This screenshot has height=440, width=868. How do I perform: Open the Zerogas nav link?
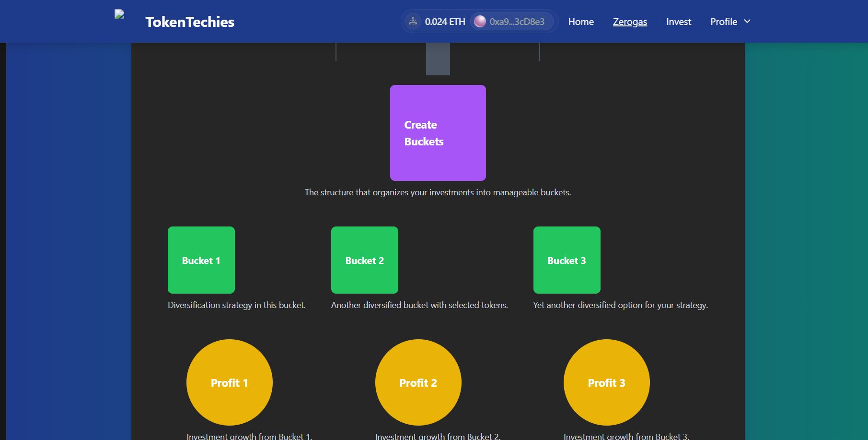pos(630,22)
